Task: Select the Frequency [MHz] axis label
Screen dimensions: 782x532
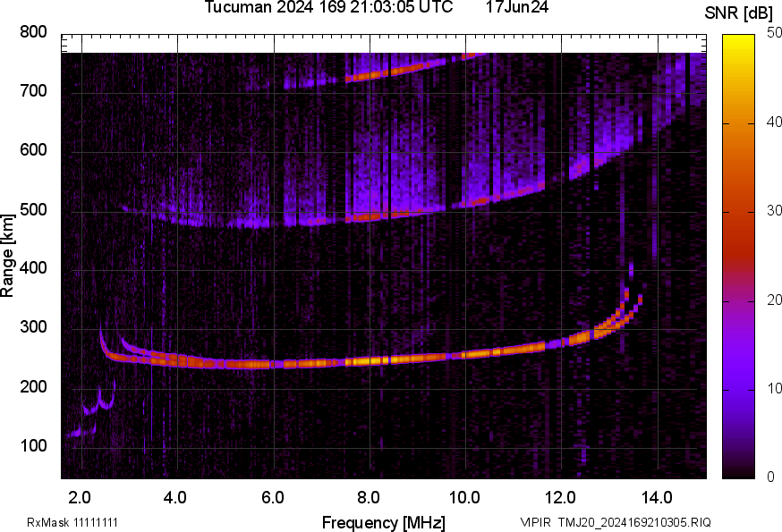Action: coord(383,522)
